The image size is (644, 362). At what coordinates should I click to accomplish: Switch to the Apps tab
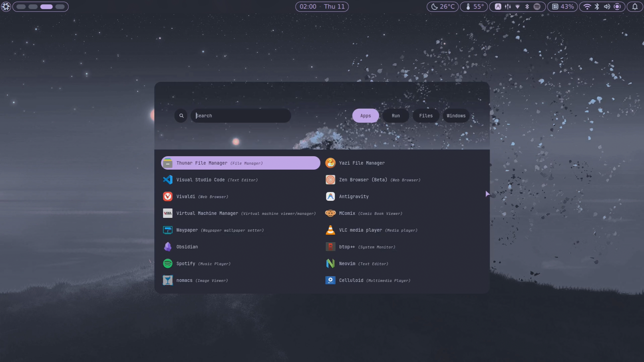[366, 116]
